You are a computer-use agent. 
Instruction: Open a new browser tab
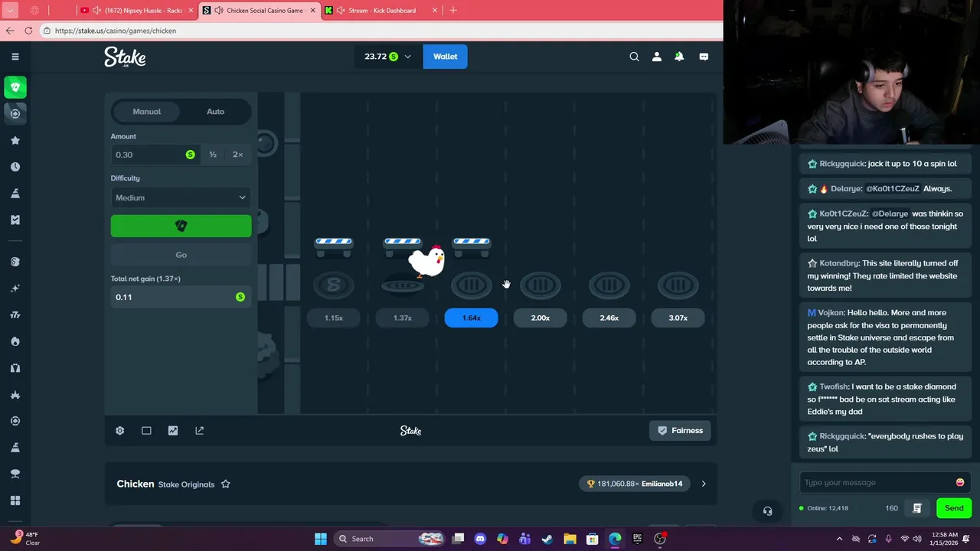pyautogui.click(x=453, y=11)
